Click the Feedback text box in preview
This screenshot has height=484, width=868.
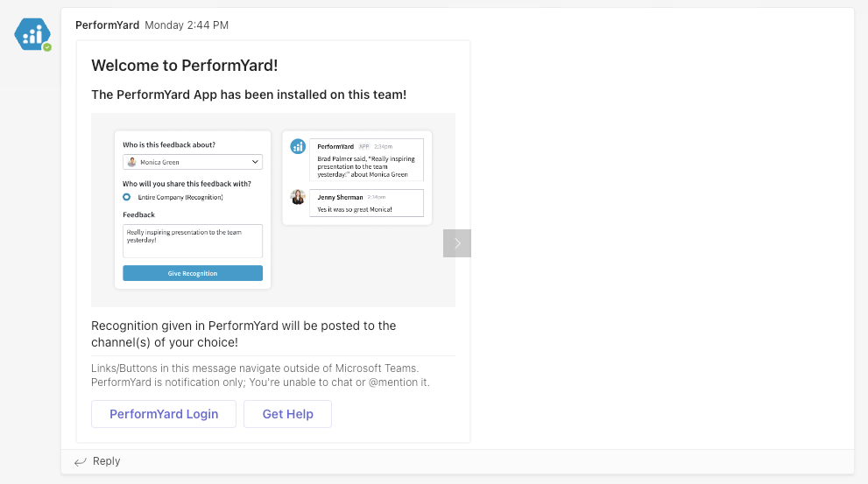(x=193, y=241)
